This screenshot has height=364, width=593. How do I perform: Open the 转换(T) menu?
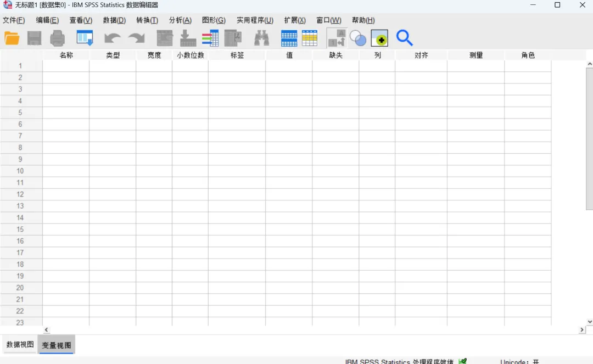click(147, 20)
